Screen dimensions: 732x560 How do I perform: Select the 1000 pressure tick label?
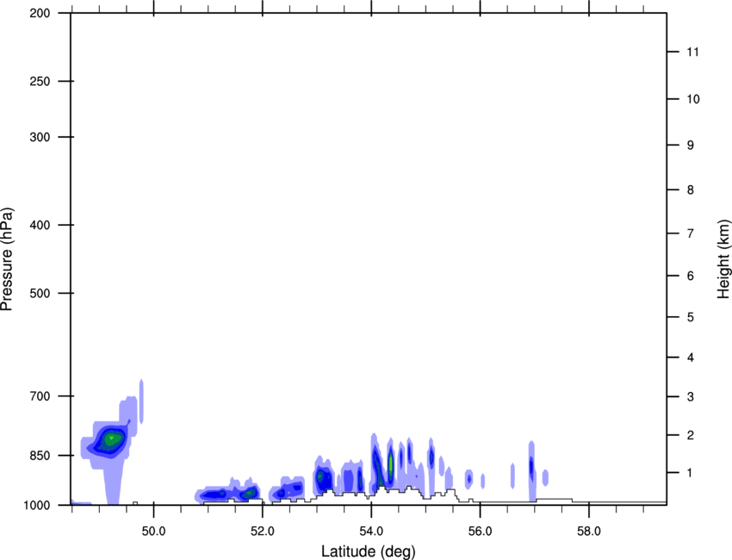[x=37, y=506]
